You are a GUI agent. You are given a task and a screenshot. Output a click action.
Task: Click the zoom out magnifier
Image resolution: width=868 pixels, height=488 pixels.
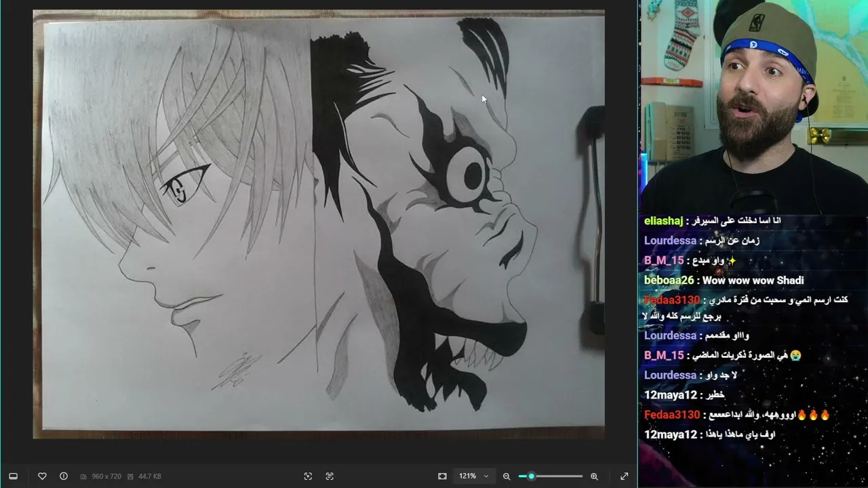pos(507,476)
